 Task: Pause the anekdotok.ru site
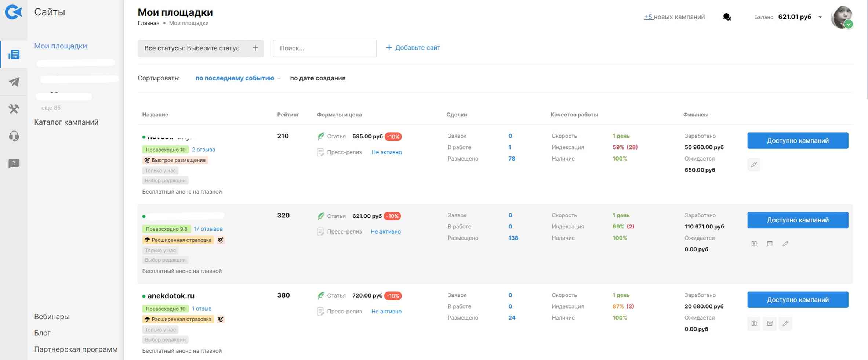point(753,324)
